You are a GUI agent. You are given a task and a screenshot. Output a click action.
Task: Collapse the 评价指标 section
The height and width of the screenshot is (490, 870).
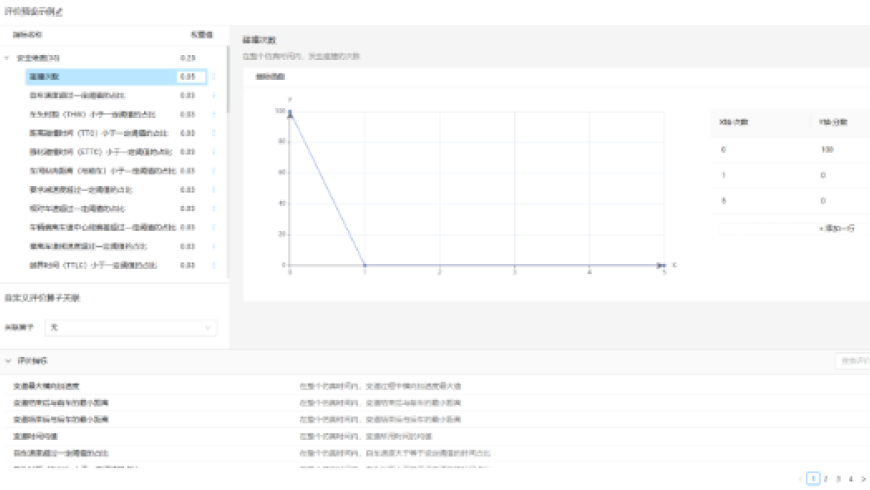tap(8, 359)
